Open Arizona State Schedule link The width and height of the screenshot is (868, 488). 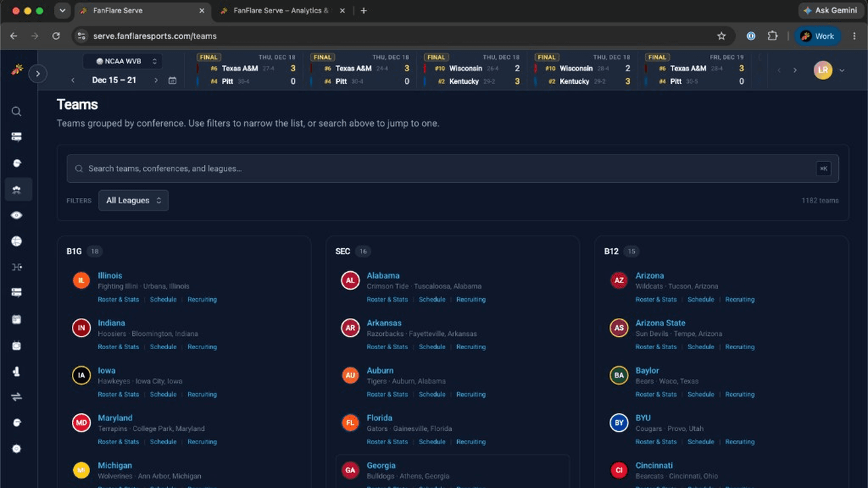pyautogui.click(x=701, y=347)
